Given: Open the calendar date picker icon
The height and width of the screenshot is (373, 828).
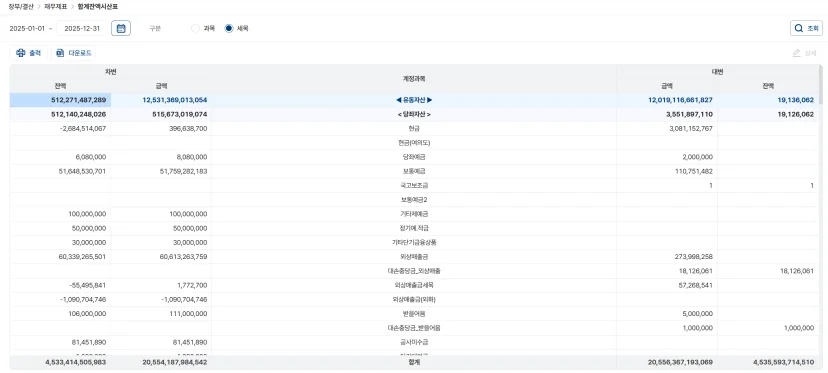Looking at the screenshot, I should tap(121, 29).
